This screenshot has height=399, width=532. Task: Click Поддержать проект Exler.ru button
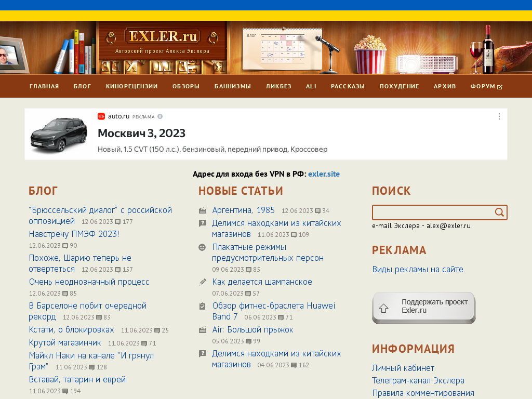tap(424, 308)
